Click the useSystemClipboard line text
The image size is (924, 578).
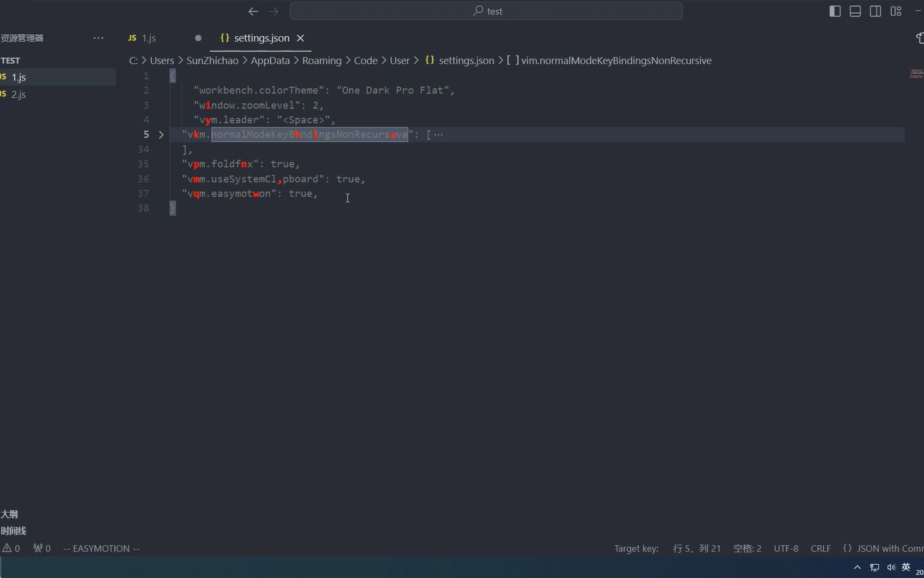tap(273, 179)
